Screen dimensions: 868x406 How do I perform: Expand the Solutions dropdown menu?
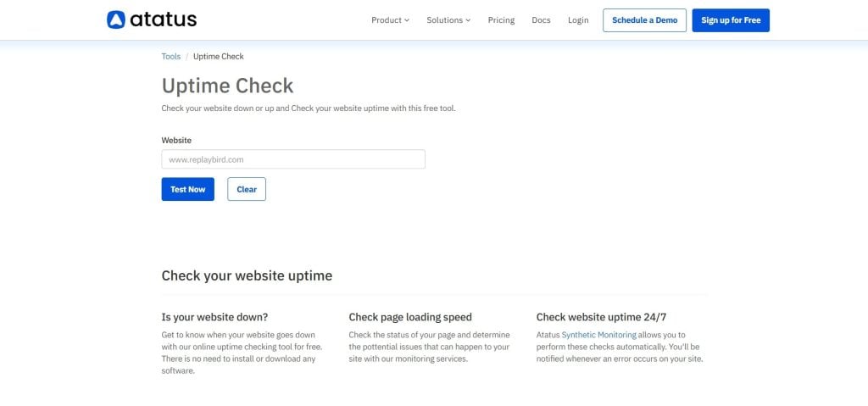point(448,20)
